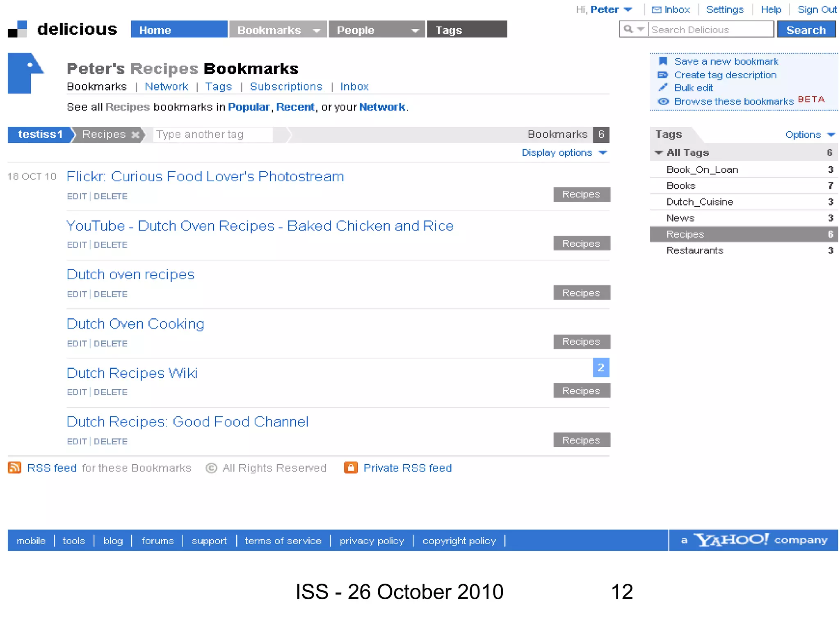Open tools footer link
Screen dimensions: 840x630
(74, 541)
